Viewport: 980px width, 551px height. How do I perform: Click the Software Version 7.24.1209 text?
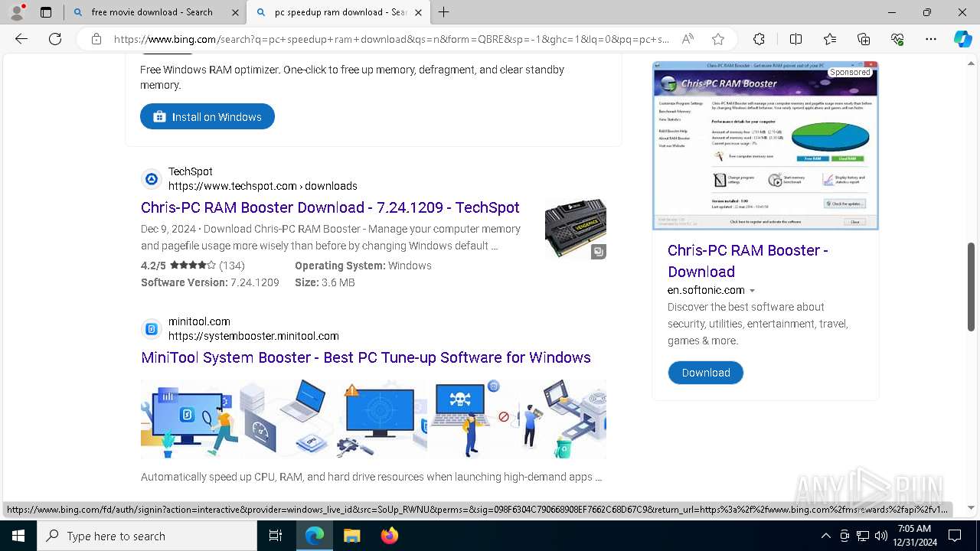click(210, 282)
